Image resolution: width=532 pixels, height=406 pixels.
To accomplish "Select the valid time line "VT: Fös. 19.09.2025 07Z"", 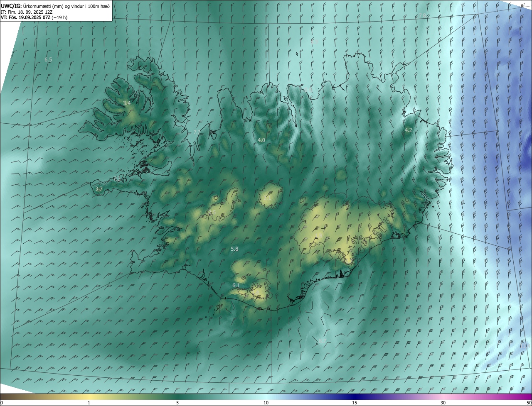I will tap(26, 17).
